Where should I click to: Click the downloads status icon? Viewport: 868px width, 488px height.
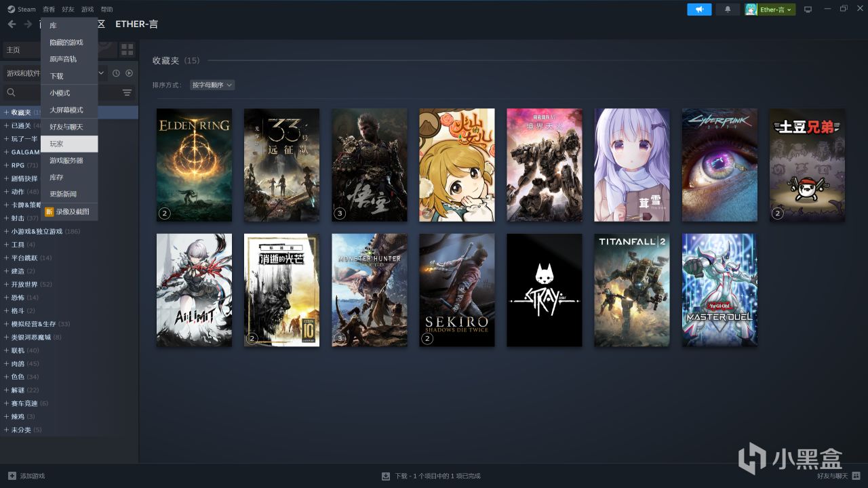[386, 476]
